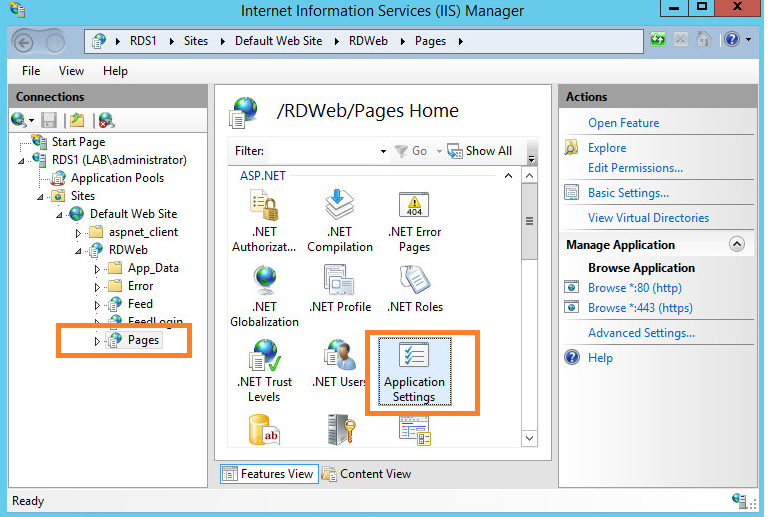The image size is (773, 517).
Task: Click the Explore action link
Action: [x=607, y=148]
